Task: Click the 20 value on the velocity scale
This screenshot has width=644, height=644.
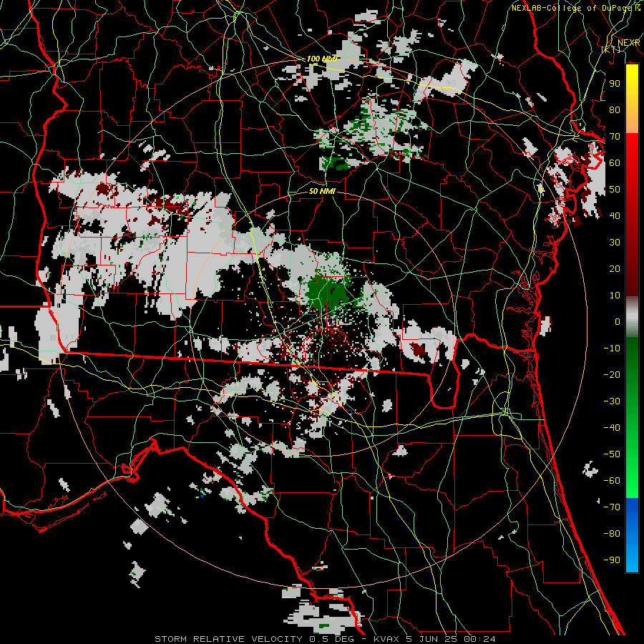Action: pos(615,268)
